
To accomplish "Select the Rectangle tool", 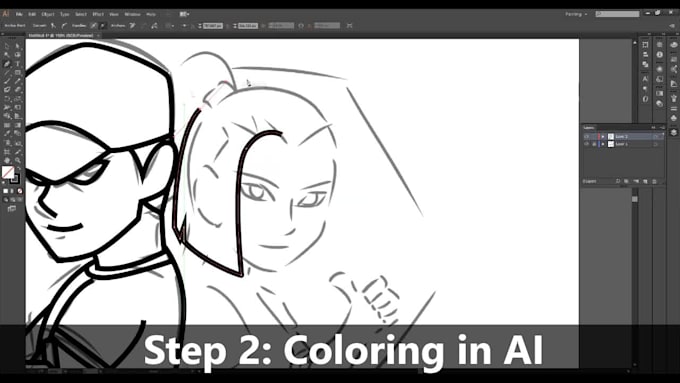I will tap(18, 72).
